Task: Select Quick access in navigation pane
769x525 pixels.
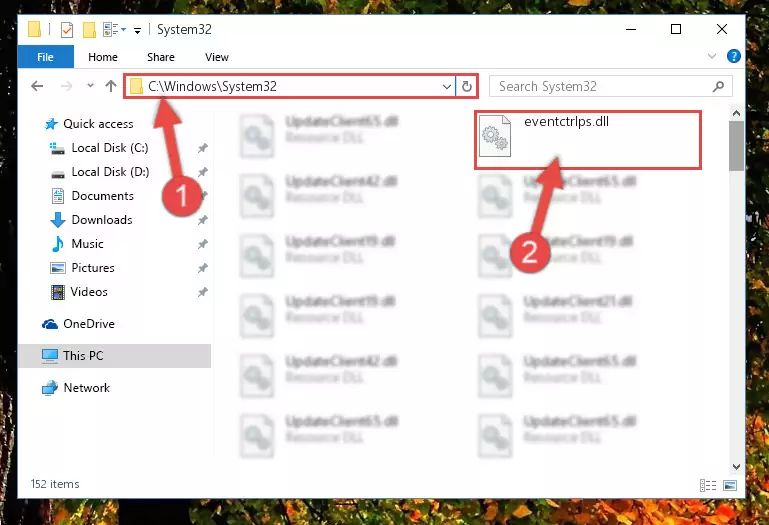Action: [98, 124]
